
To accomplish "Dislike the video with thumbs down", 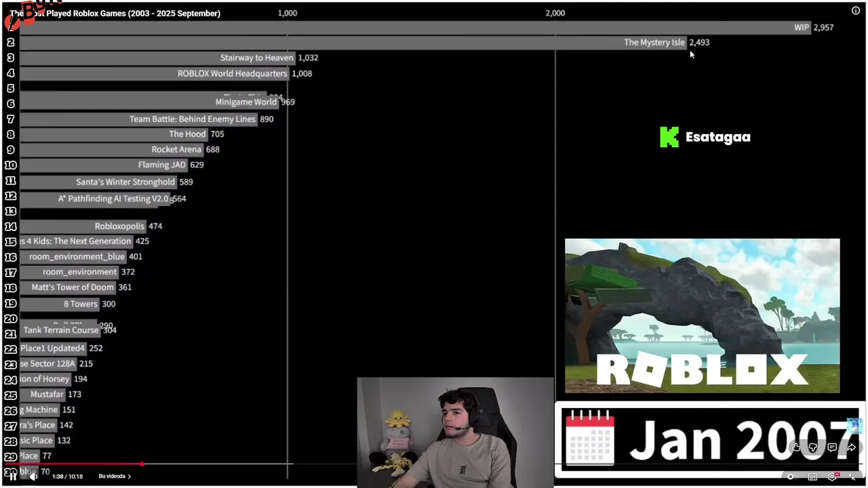I will point(813,447).
